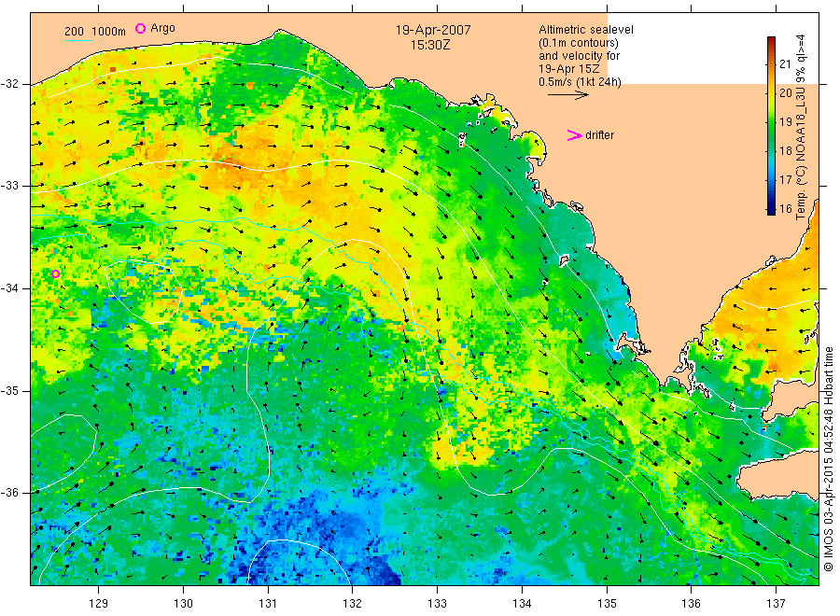Viewport: 840px width, 616px height.
Task: Click the longitude label 135
Action: [x=607, y=604]
